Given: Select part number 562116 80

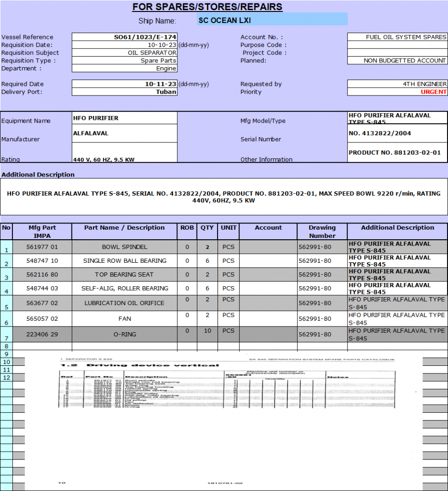Looking at the screenshot, I should coord(42,274).
